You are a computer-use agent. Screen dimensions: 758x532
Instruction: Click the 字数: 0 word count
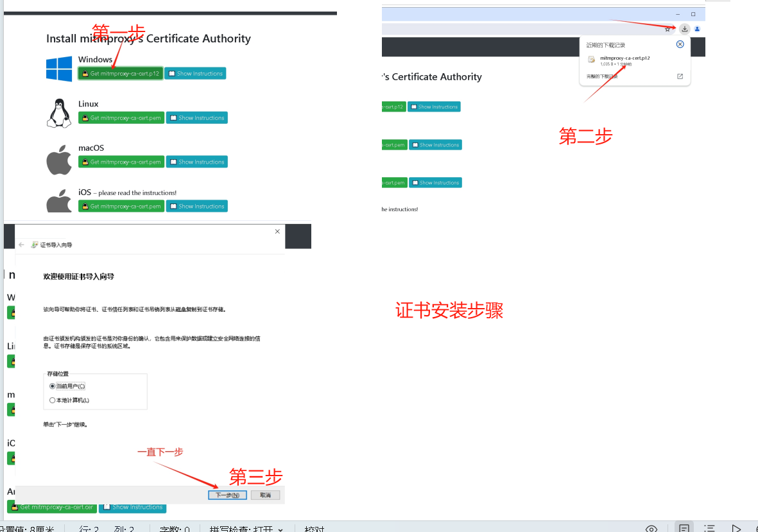click(x=175, y=529)
